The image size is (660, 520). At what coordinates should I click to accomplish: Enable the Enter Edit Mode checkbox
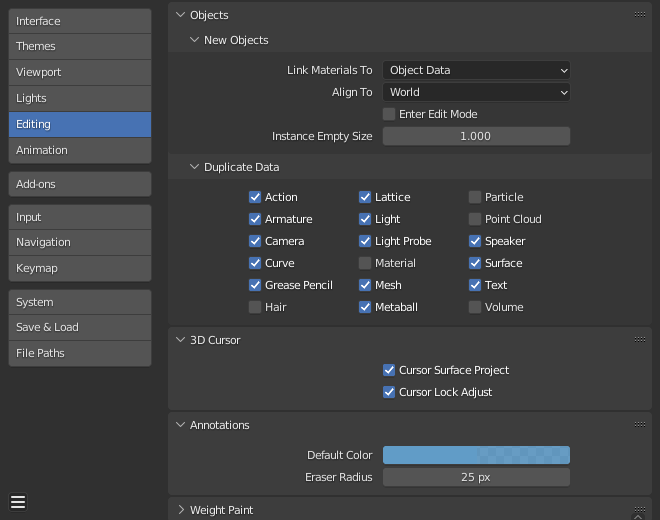(389, 114)
